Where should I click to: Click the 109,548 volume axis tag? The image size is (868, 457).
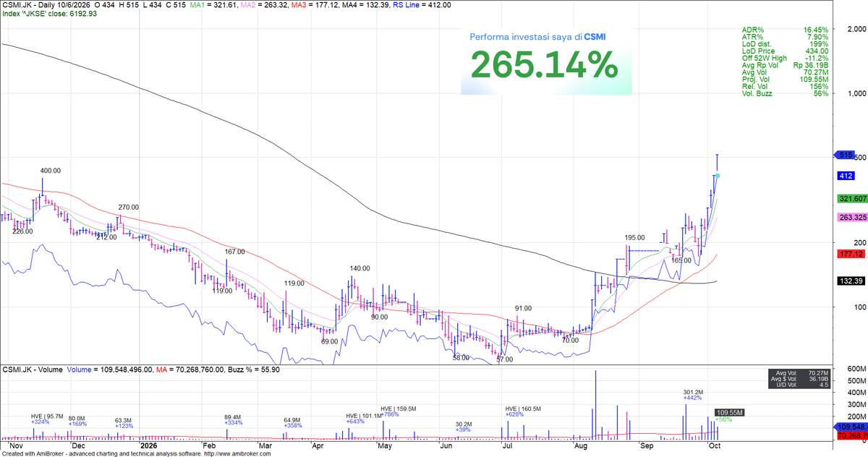point(850,427)
